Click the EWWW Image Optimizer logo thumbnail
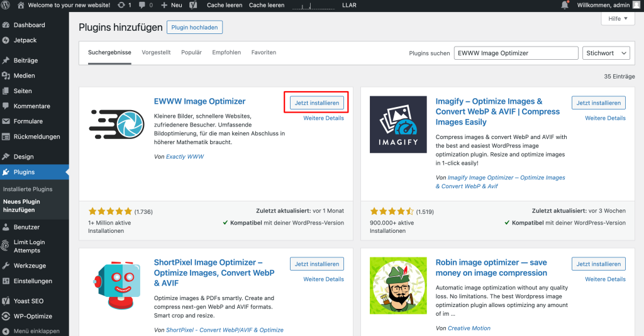The image size is (644, 336). (x=116, y=124)
